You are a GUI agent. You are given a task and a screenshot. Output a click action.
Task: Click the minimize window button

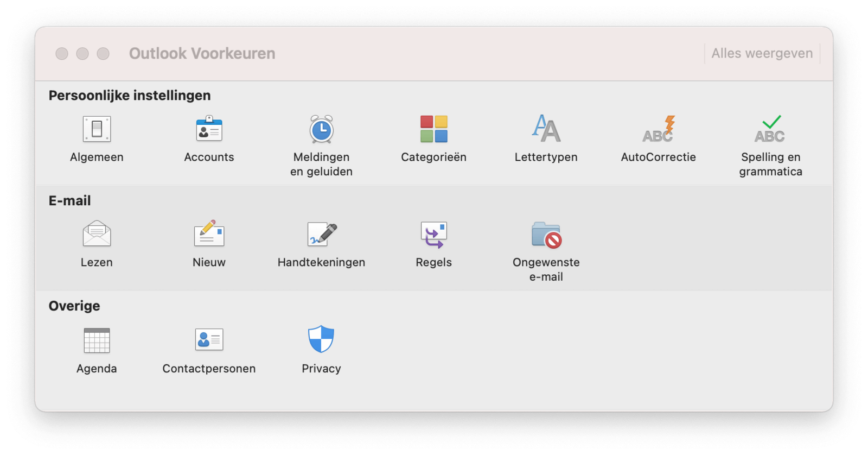click(82, 53)
